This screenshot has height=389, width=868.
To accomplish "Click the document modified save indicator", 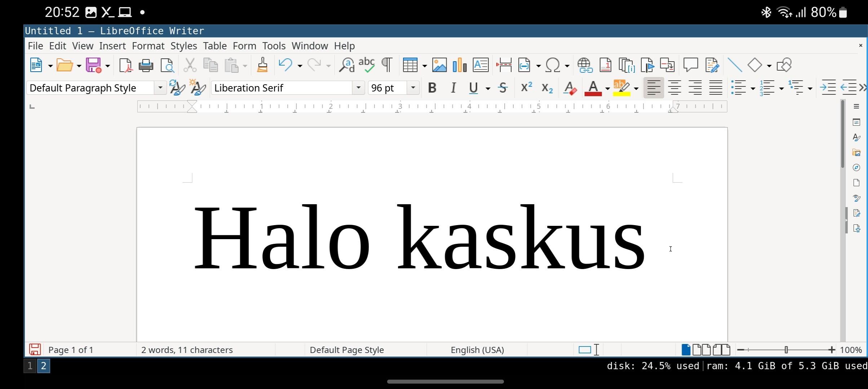I will pyautogui.click(x=35, y=349).
